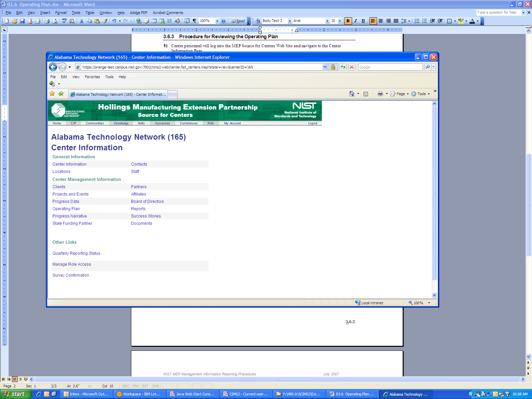Toggle Center alignment in Word's toolbar
Screen dimensions: 532x399
381,21
